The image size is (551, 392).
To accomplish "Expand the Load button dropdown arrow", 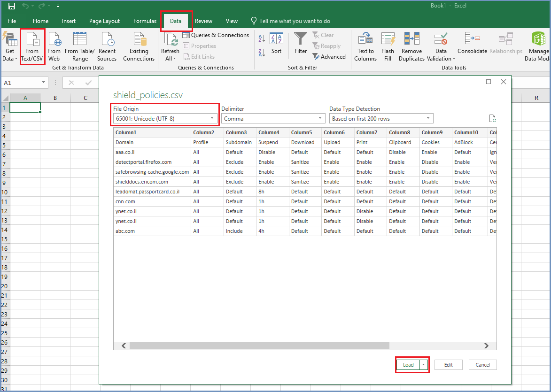I will tap(424, 365).
